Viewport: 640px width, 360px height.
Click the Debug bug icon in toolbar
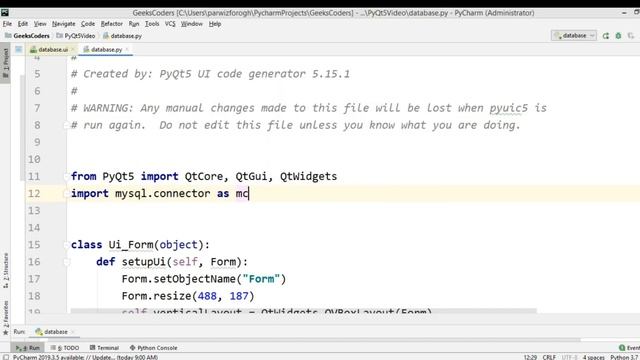(x=618, y=36)
